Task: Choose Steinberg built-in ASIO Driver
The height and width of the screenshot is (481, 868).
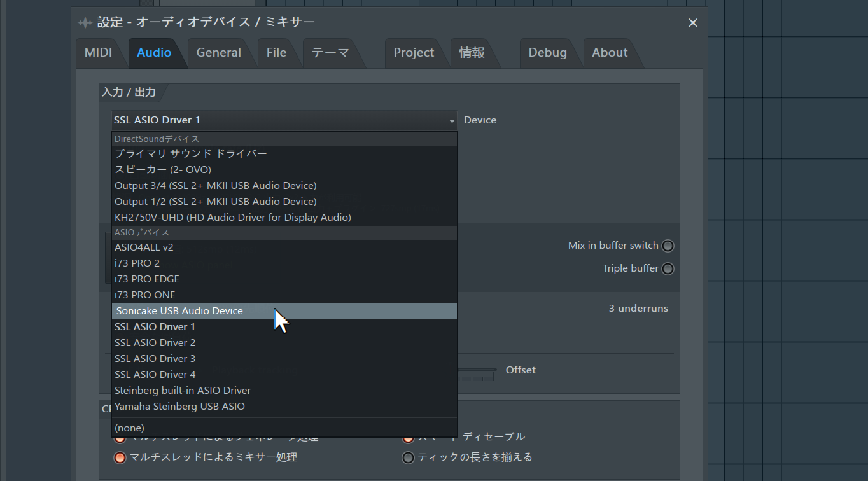Action: (284, 391)
